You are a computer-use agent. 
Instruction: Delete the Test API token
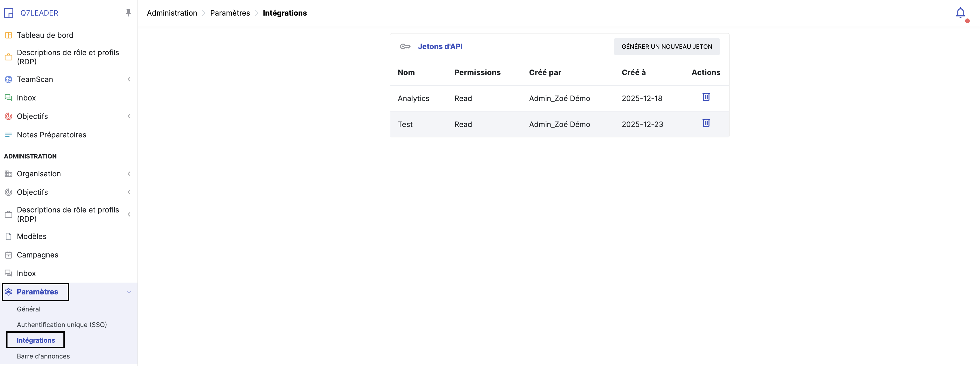(706, 123)
